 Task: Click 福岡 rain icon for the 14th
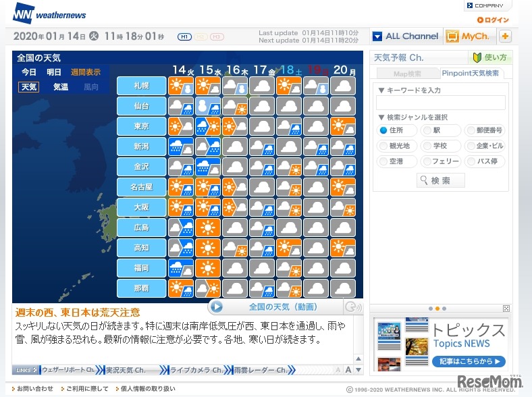pyautogui.click(x=181, y=268)
